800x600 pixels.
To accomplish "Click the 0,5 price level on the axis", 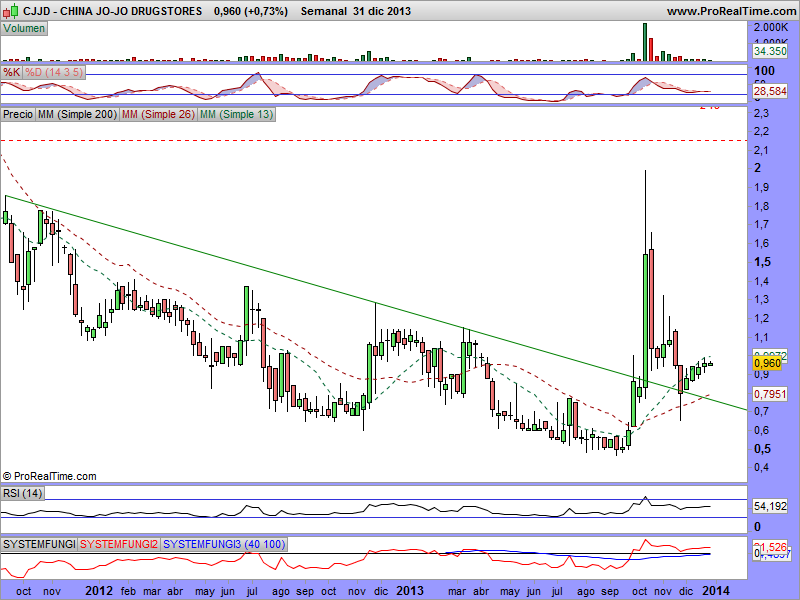I will click(762, 449).
